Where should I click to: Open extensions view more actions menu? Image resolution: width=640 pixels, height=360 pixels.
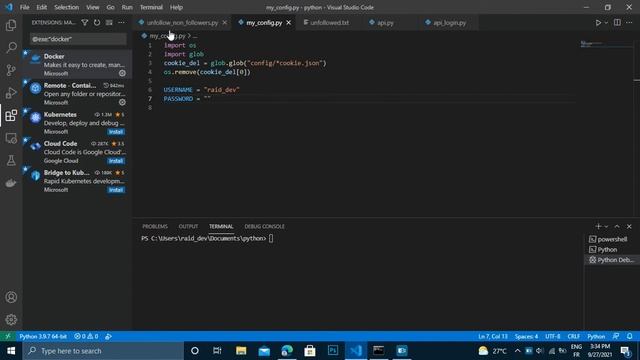(122, 22)
